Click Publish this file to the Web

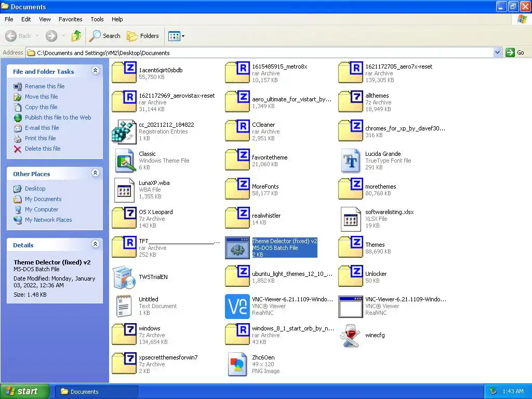58,117
